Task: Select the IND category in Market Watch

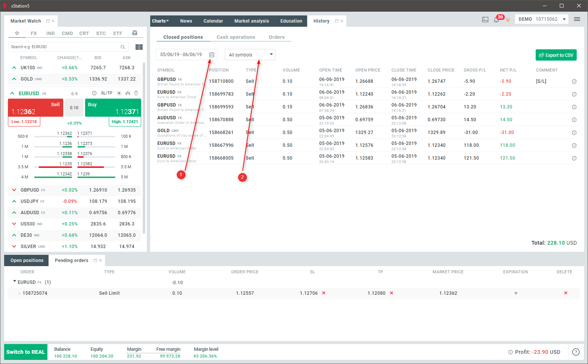Action: tap(50, 34)
